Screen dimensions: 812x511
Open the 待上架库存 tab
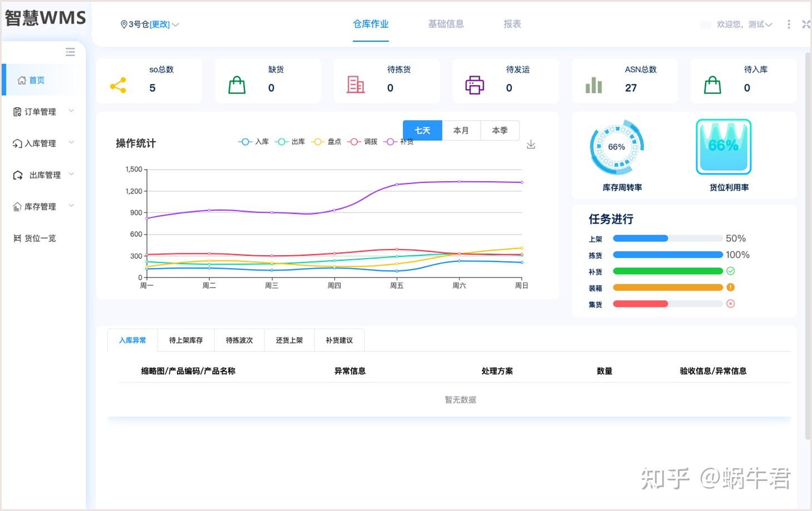click(185, 340)
